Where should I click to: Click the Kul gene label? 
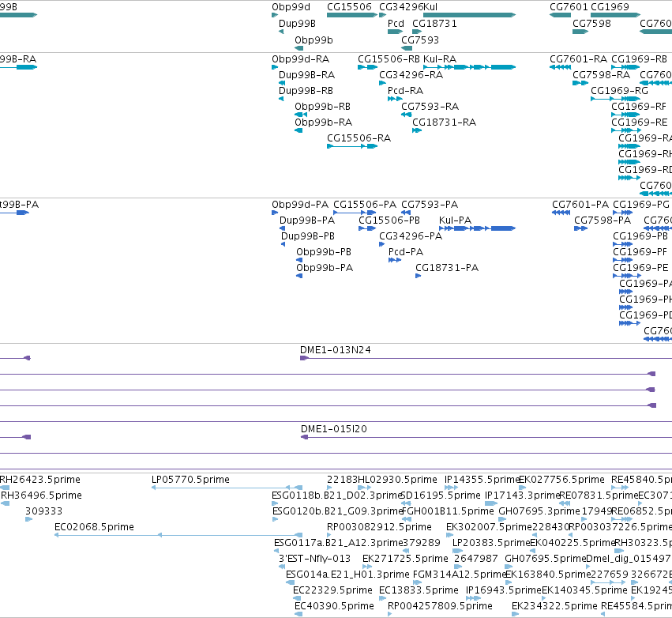(430, 7)
